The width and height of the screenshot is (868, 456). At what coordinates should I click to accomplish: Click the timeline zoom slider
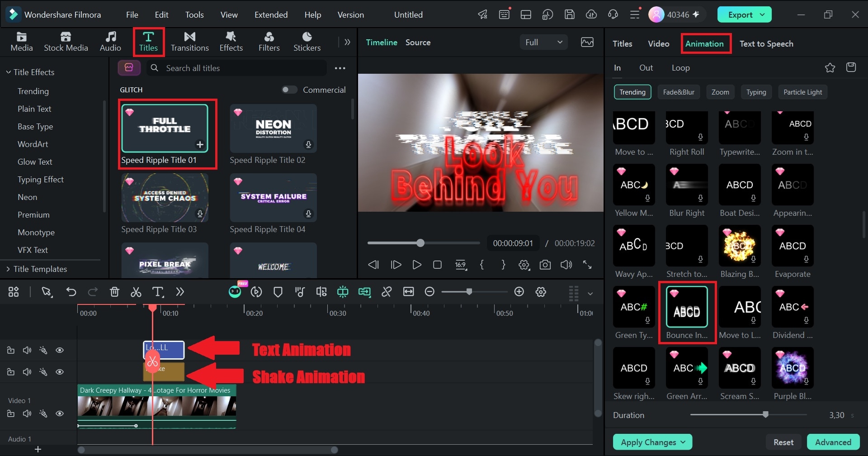(x=469, y=292)
